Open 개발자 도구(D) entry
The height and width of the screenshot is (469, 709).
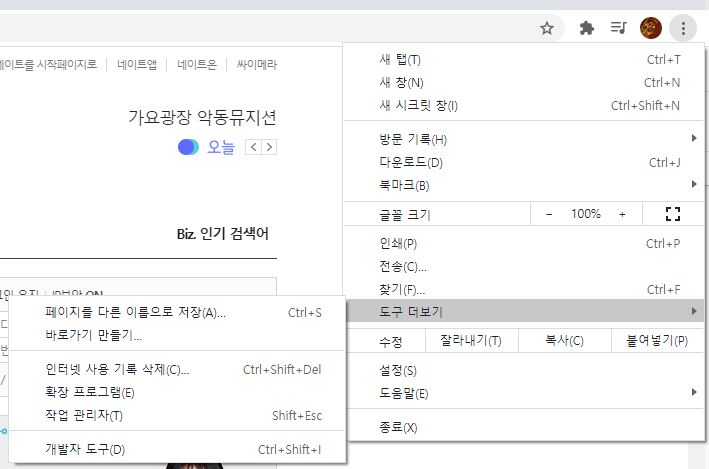[177, 450]
